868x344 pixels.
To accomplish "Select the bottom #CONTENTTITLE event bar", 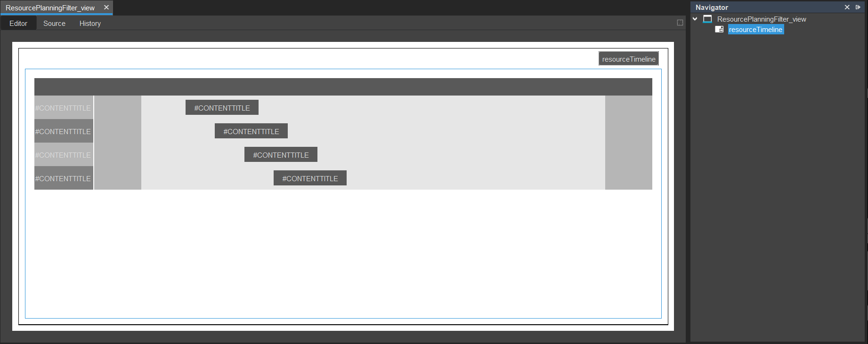I will [x=310, y=178].
